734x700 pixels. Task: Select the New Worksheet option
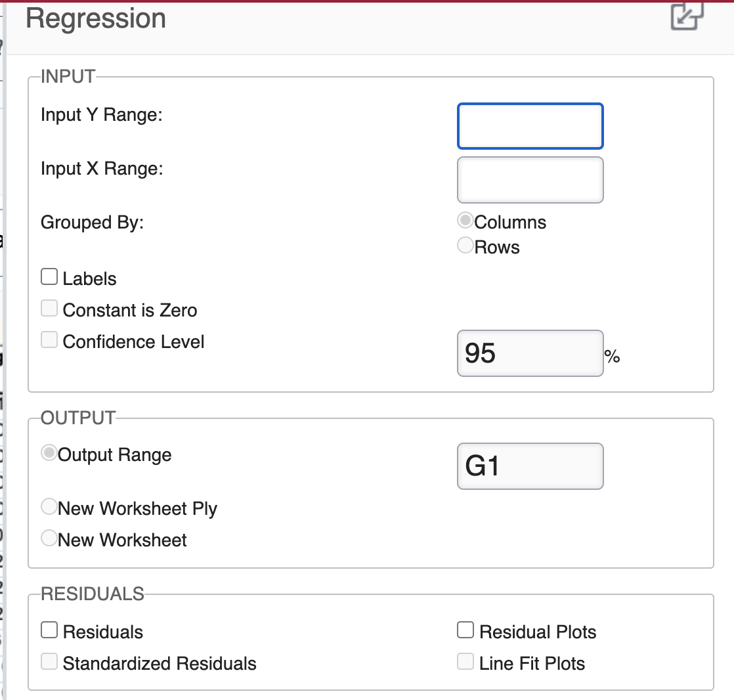(x=48, y=538)
